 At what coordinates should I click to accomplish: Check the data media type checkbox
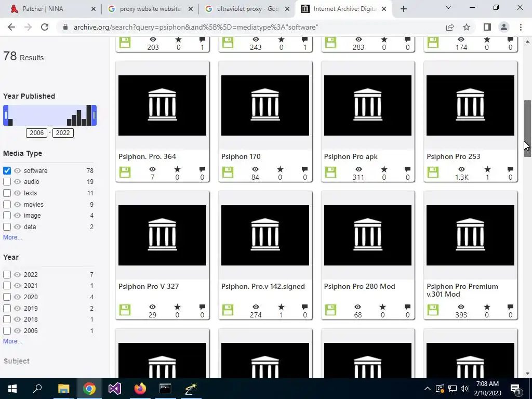coord(7,227)
